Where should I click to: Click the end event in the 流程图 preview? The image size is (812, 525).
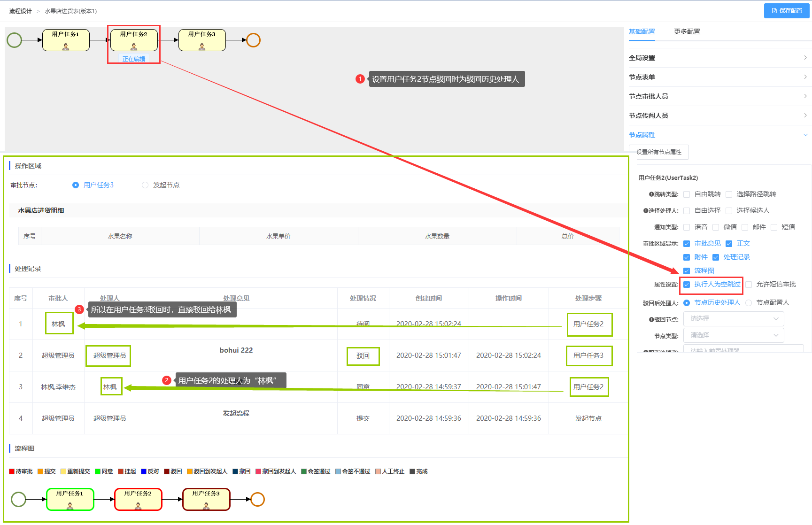click(x=258, y=499)
